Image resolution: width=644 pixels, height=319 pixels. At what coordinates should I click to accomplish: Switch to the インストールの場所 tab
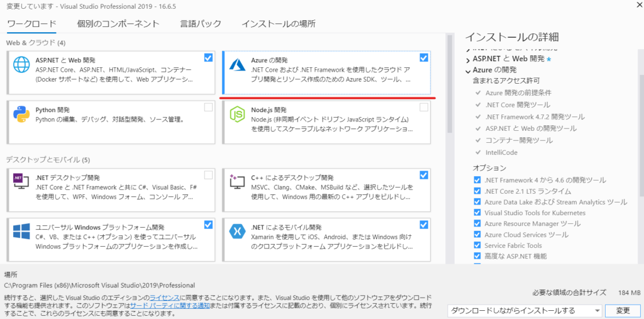[279, 23]
